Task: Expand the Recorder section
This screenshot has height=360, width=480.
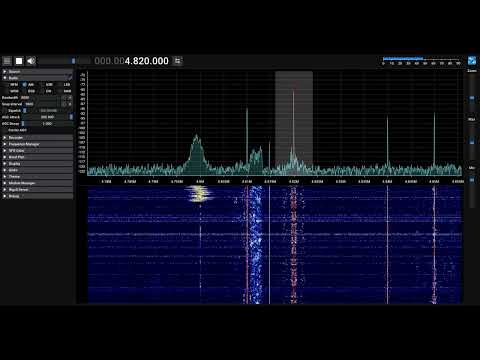Action: click(x=37, y=138)
